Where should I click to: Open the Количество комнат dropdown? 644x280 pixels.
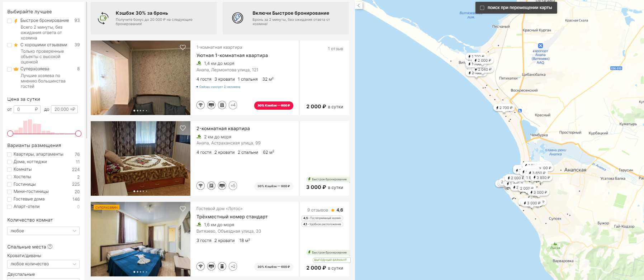tap(43, 231)
